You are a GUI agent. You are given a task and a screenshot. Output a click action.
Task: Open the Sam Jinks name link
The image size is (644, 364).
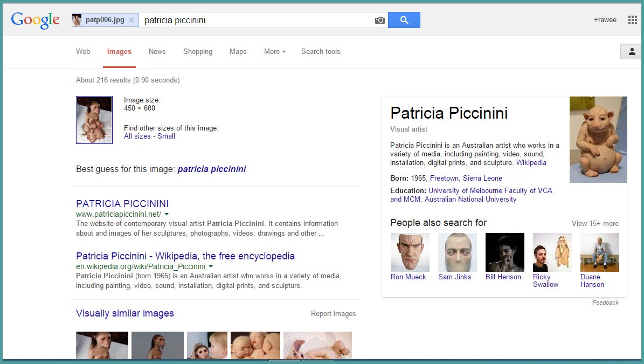[455, 277]
